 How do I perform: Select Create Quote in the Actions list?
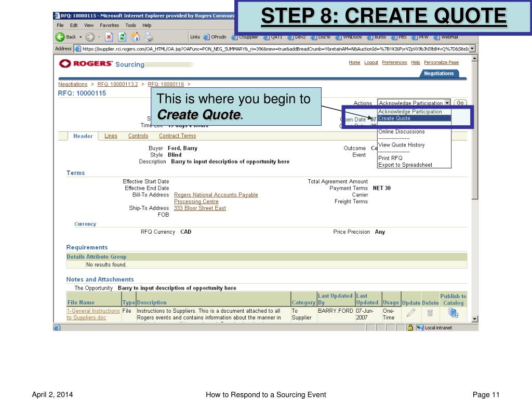414,118
